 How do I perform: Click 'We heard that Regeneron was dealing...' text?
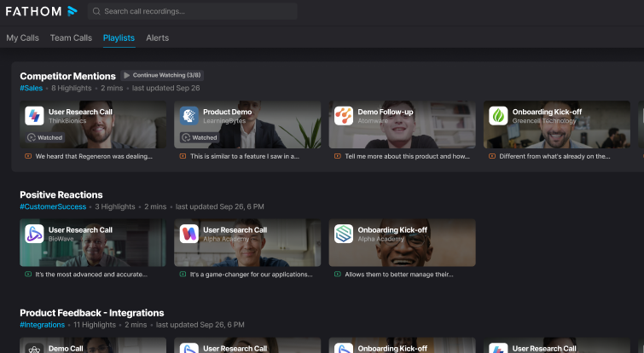(94, 156)
